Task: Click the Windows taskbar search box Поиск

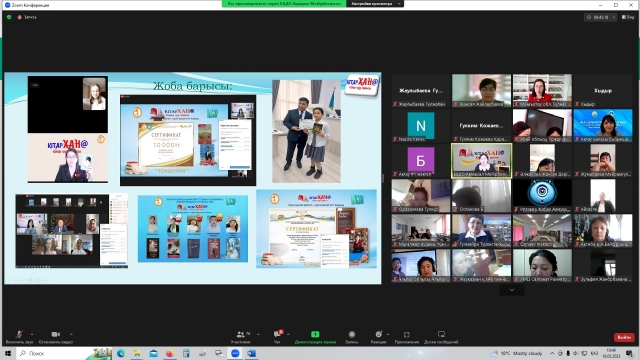Action: pos(57,353)
